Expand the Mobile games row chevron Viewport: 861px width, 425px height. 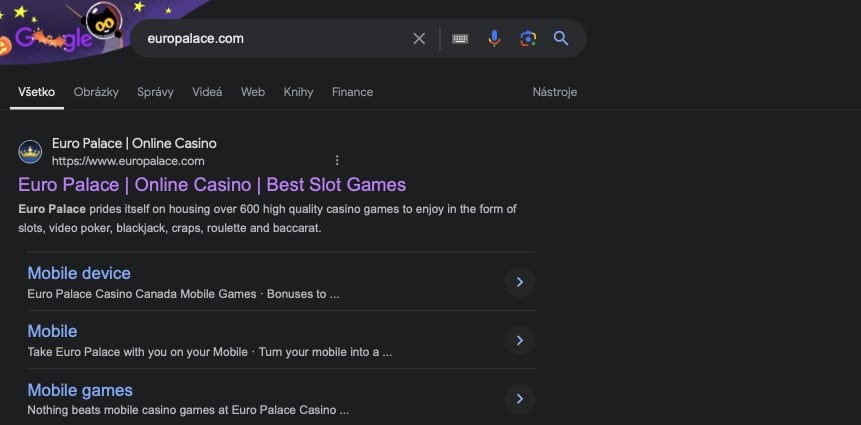(x=519, y=399)
